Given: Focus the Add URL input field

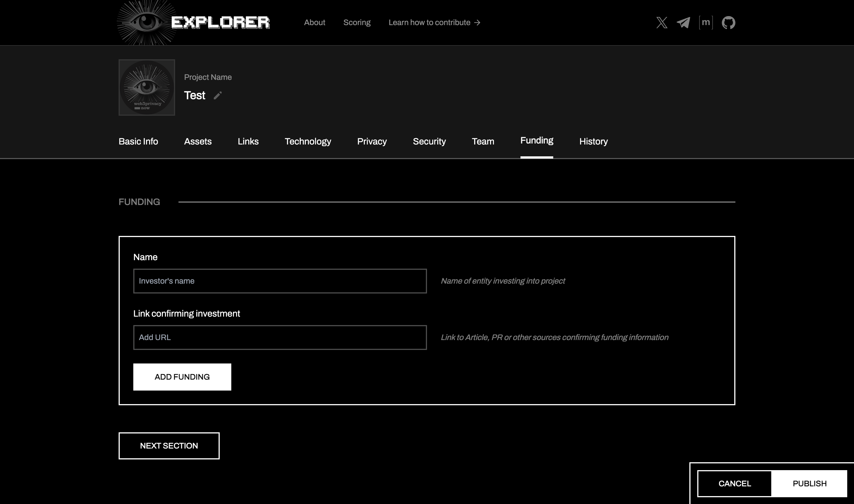Looking at the screenshot, I should (x=280, y=337).
